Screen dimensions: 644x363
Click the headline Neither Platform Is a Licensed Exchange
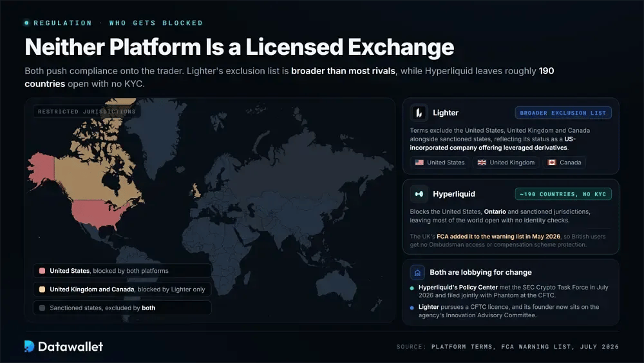240,47
